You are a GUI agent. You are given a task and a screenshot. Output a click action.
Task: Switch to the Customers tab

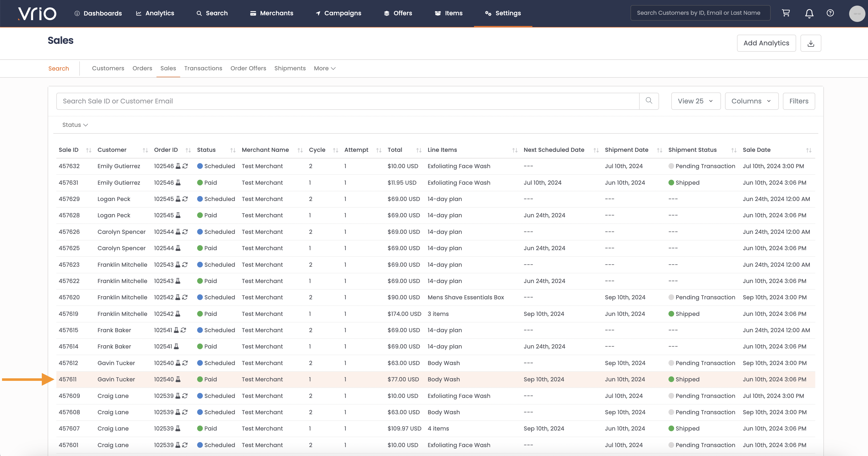[x=108, y=68]
